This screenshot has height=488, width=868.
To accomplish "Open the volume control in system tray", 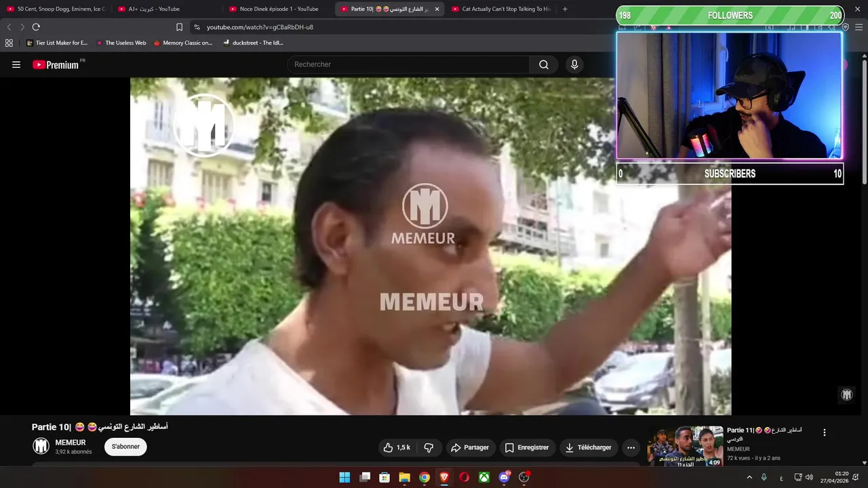I will pyautogui.click(x=809, y=477).
